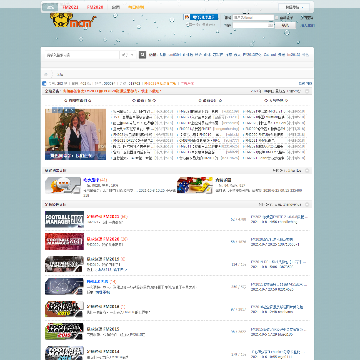Screen dimensions: 360x360
Task: Collapse the first forum section toggle
Action: (307, 171)
